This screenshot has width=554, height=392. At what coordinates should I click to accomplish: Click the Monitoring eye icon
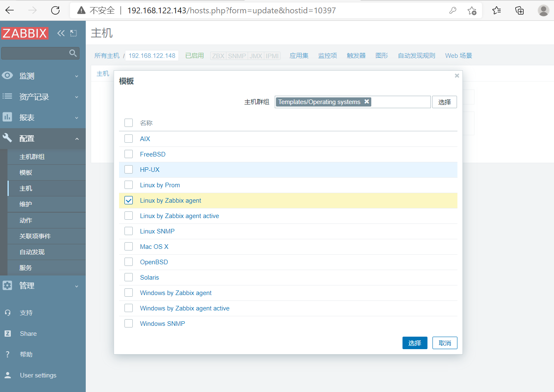point(7,75)
